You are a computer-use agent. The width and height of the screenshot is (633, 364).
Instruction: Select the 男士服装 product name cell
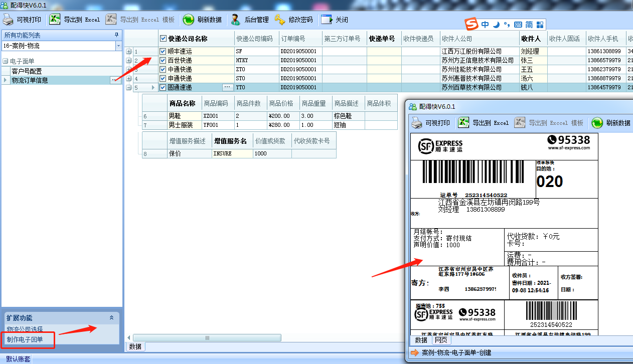tap(184, 125)
